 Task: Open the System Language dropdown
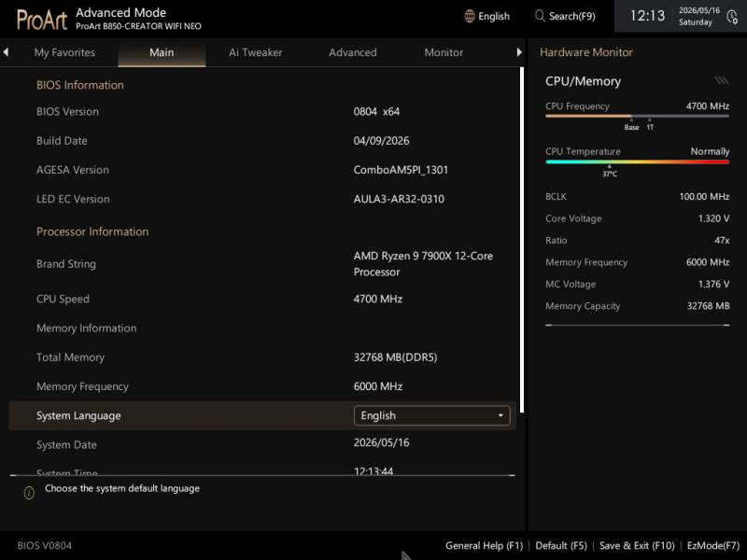(x=431, y=415)
